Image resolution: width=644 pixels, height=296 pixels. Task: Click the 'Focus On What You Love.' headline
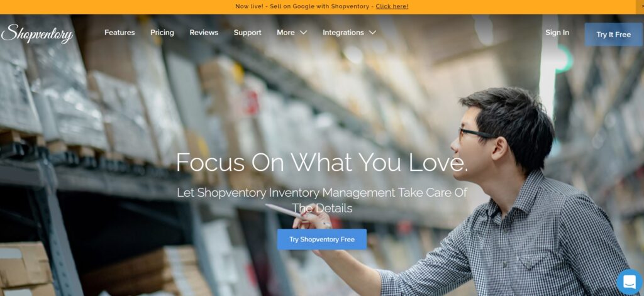pyautogui.click(x=321, y=162)
